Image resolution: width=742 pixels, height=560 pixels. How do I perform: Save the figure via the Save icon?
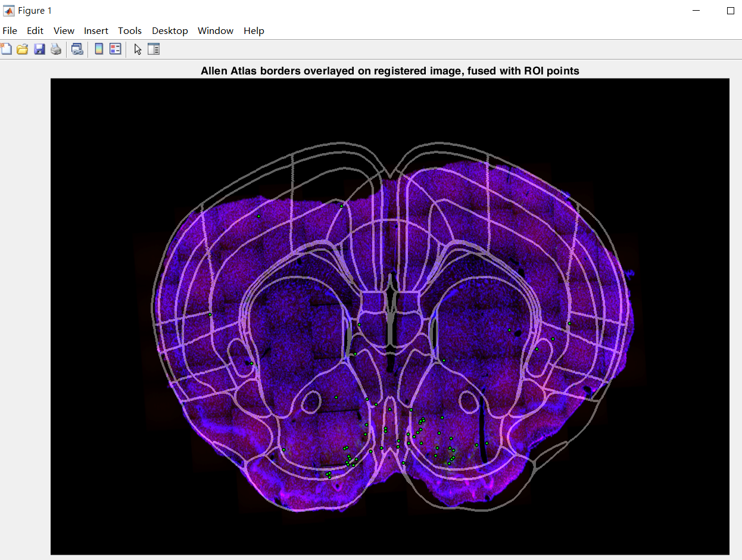pyautogui.click(x=39, y=49)
